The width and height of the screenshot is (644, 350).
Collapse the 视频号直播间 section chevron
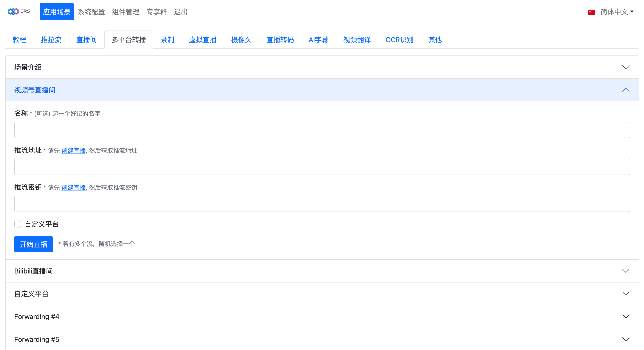point(626,90)
